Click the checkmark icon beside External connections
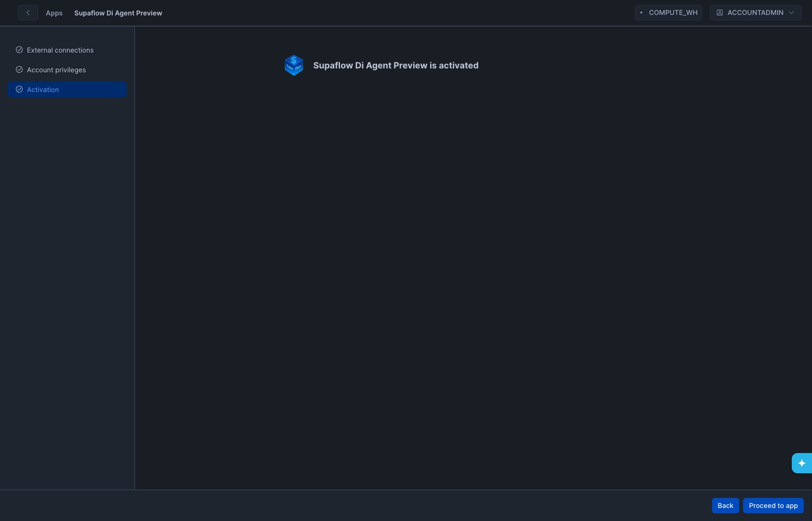 click(19, 50)
